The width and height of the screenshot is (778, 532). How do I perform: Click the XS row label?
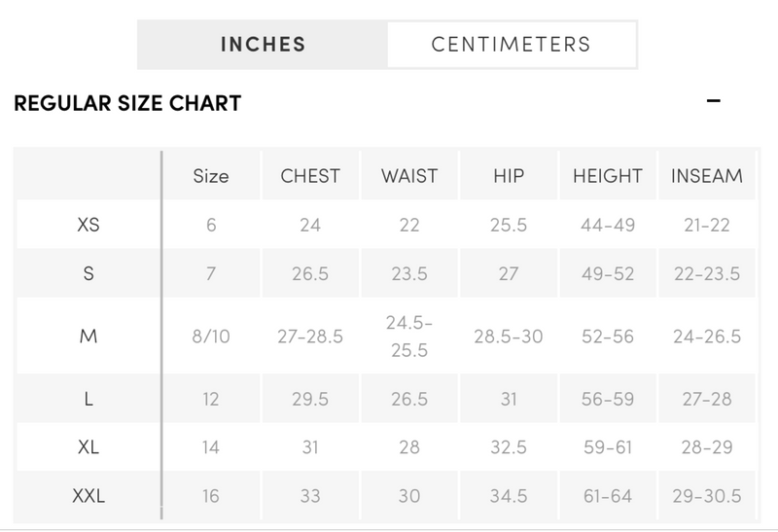[88, 225]
